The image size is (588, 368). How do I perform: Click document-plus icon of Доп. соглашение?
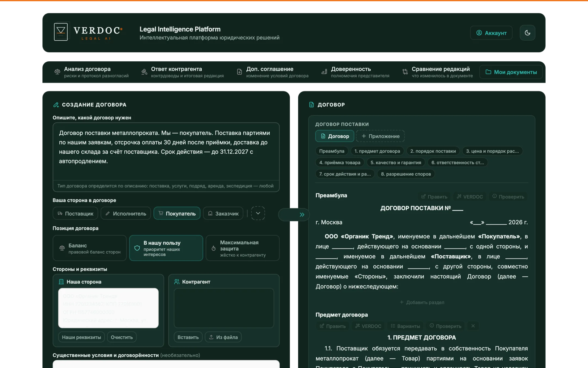[239, 72]
